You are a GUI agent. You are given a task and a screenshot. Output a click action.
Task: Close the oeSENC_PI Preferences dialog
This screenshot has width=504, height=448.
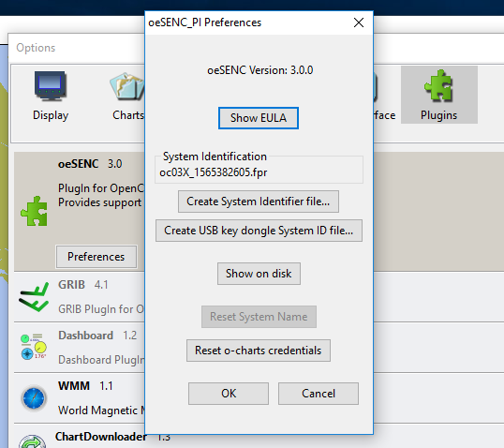coord(359,22)
